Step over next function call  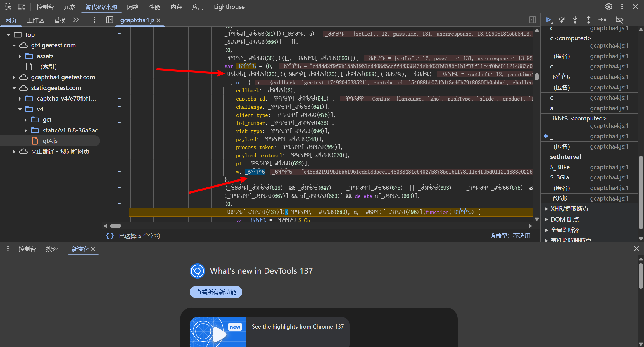point(562,20)
